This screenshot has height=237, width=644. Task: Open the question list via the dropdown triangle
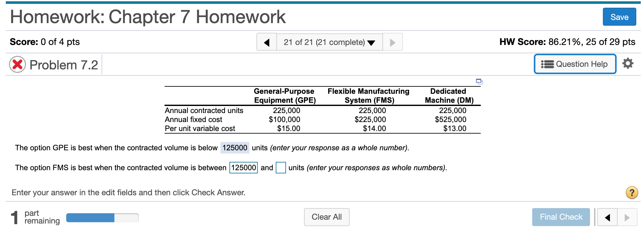371,42
